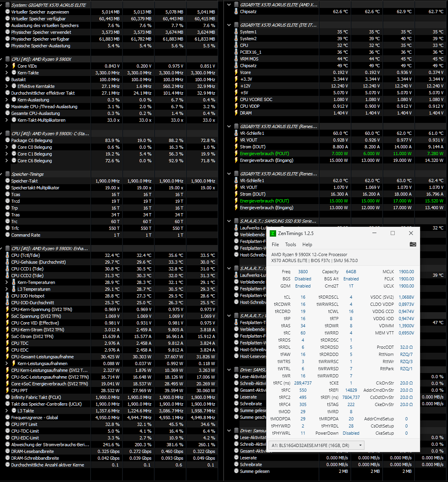Open the Tools menu in ZenTimings
Viewport: 448px width, 482px height.
coord(290,245)
